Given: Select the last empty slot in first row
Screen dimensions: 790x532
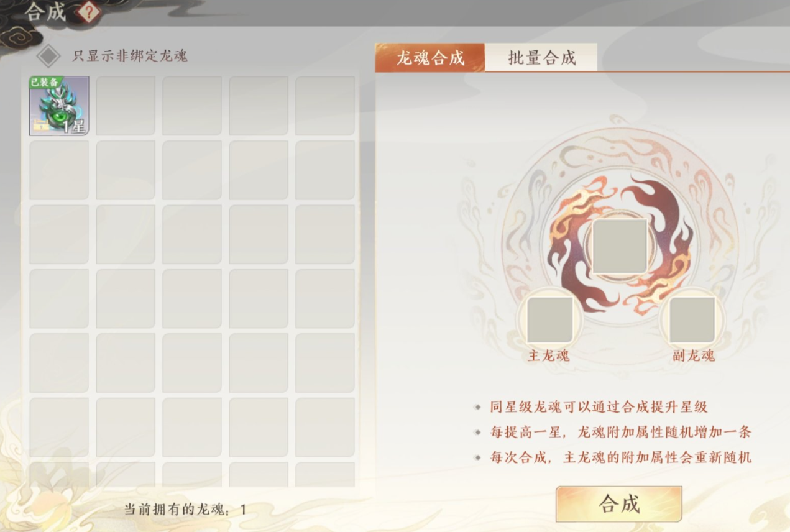Looking at the screenshot, I should point(325,106).
